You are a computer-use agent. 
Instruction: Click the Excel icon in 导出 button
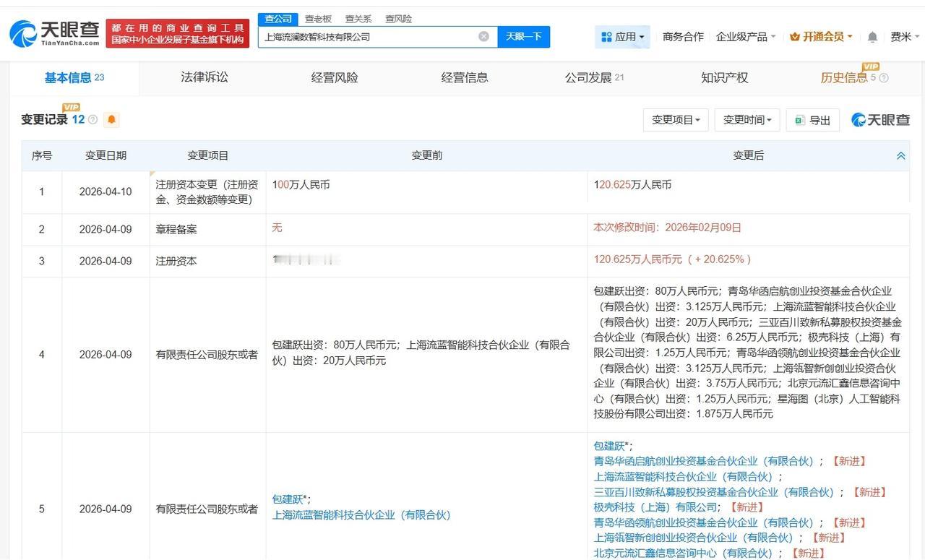(x=800, y=120)
